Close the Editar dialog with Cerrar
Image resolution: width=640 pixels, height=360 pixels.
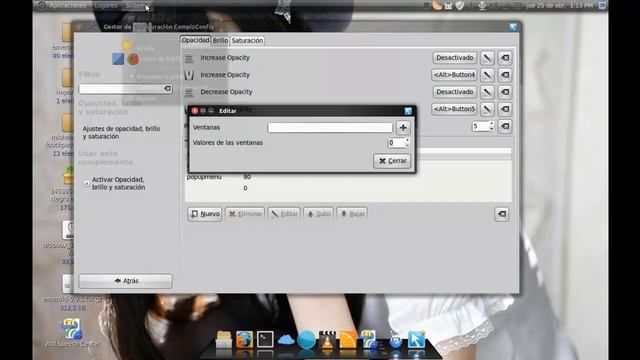click(392, 161)
